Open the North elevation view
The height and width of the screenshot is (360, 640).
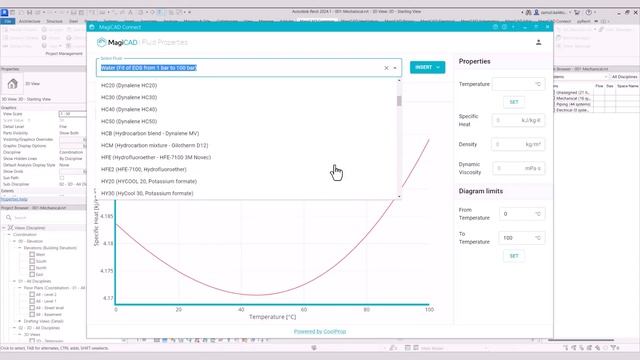click(41, 268)
